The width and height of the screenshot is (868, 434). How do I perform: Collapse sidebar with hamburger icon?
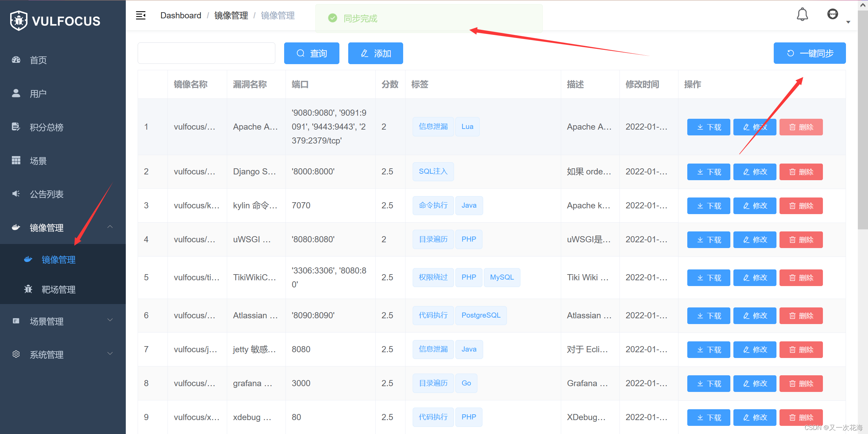(x=141, y=16)
